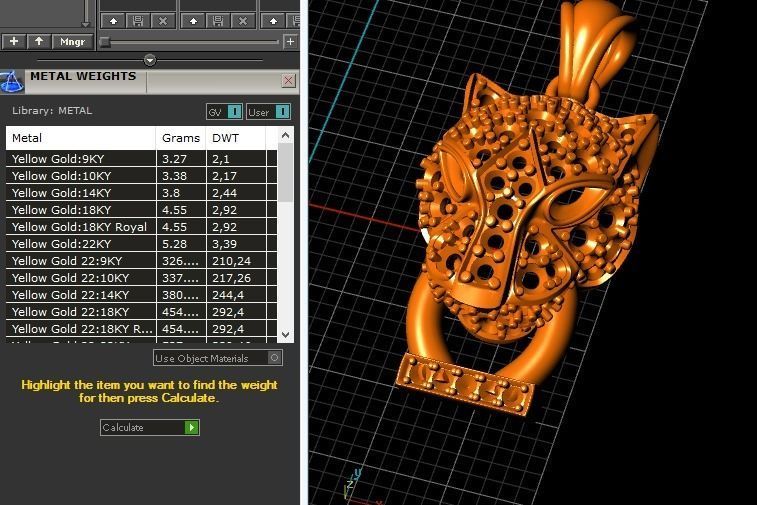Click the Metal Weights scale icon
The image size is (757, 505).
(x=12, y=81)
